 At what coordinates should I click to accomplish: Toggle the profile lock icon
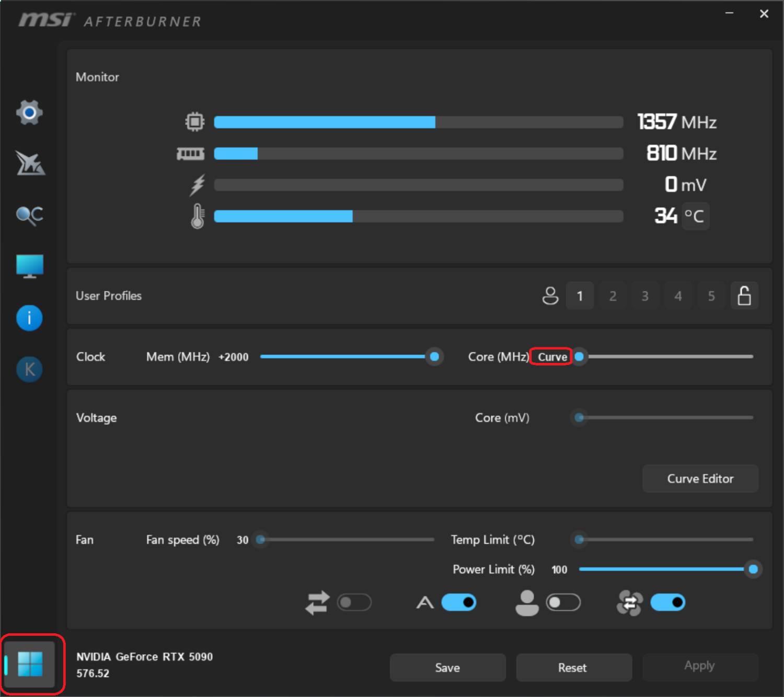pos(744,295)
